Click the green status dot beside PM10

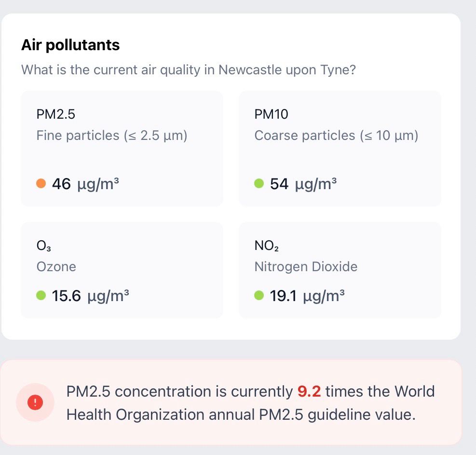260,183
